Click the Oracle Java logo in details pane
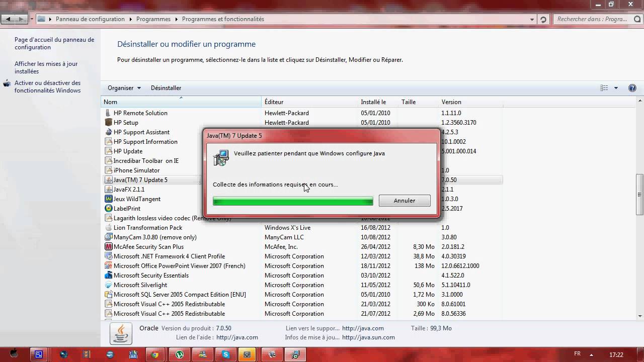 tap(121, 333)
